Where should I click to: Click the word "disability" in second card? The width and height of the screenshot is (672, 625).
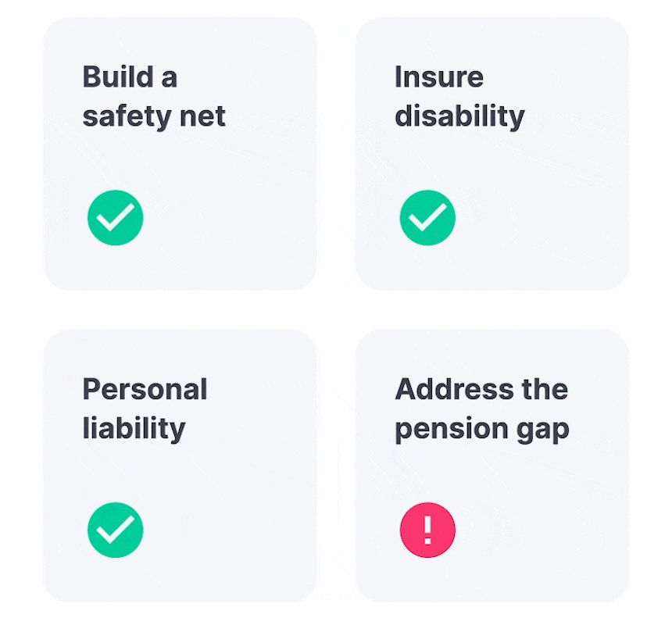[x=459, y=116]
